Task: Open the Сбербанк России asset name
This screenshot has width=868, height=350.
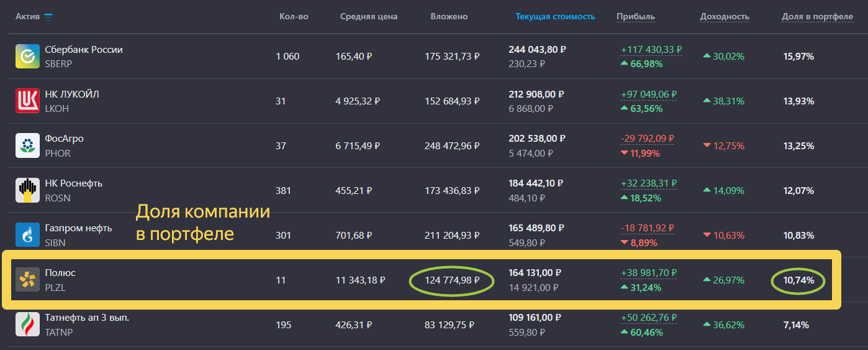Action: pos(84,50)
